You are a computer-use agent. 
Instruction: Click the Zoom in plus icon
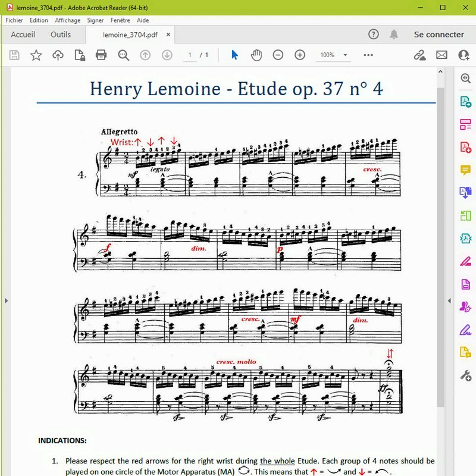tap(300, 55)
